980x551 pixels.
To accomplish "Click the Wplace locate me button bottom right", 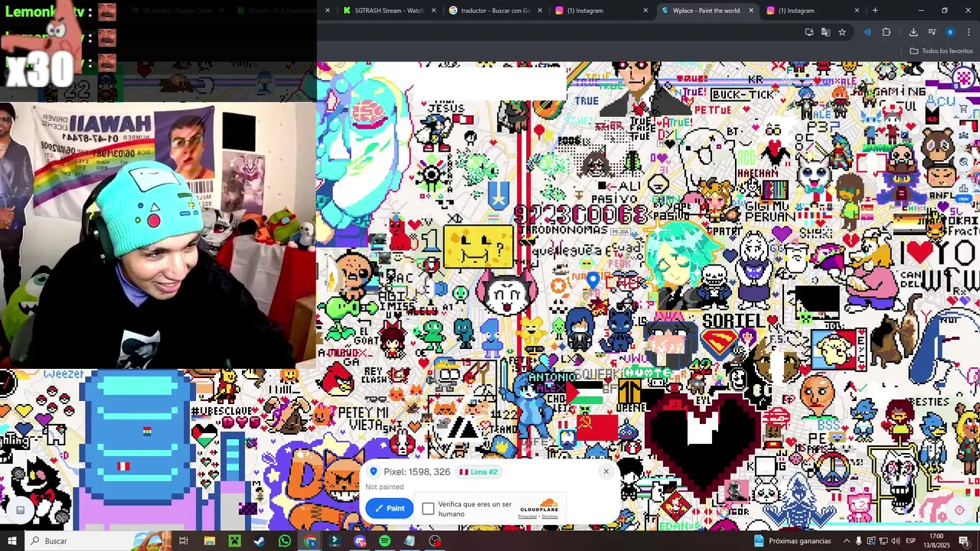I will [959, 510].
